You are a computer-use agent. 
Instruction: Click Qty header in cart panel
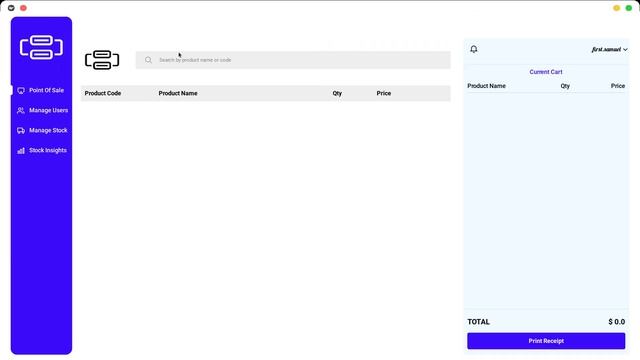[565, 86]
